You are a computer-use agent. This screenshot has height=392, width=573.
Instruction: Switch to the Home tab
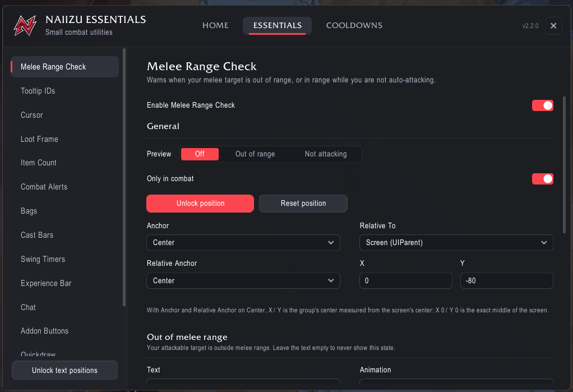pos(216,25)
